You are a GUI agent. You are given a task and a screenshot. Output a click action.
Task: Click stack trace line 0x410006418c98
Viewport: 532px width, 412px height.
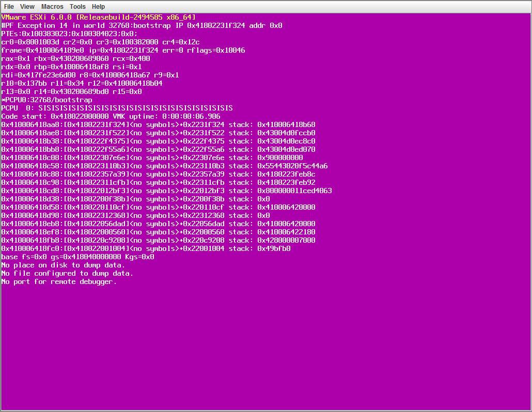(x=159, y=182)
